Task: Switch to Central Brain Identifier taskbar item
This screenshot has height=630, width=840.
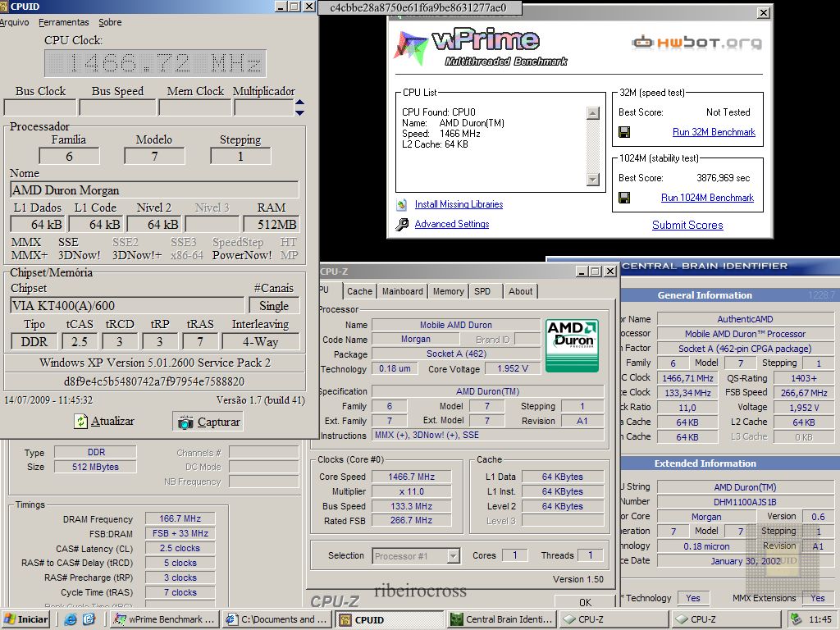Action: 502,619
